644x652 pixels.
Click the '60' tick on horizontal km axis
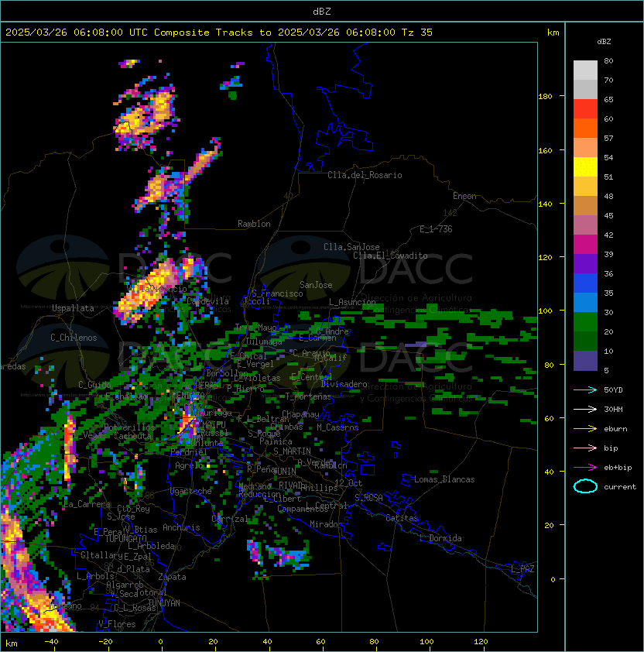tap(320, 642)
